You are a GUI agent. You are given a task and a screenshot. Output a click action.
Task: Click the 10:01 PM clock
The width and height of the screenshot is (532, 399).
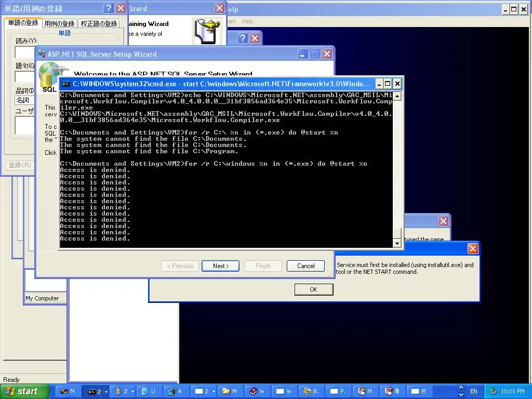(513, 392)
